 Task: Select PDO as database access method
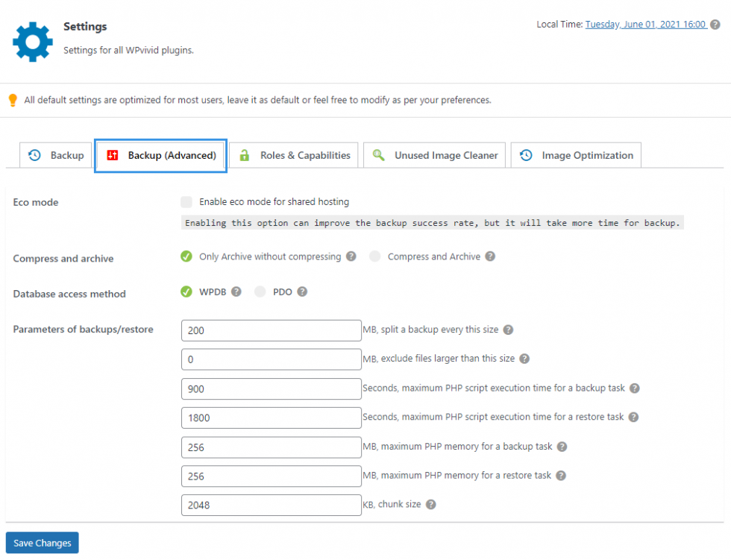tap(260, 292)
